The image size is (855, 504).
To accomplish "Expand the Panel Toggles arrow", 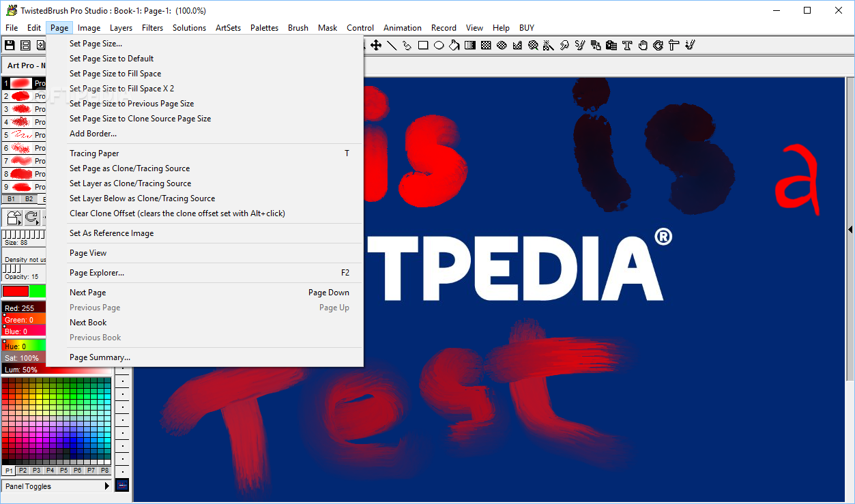I will (106, 486).
